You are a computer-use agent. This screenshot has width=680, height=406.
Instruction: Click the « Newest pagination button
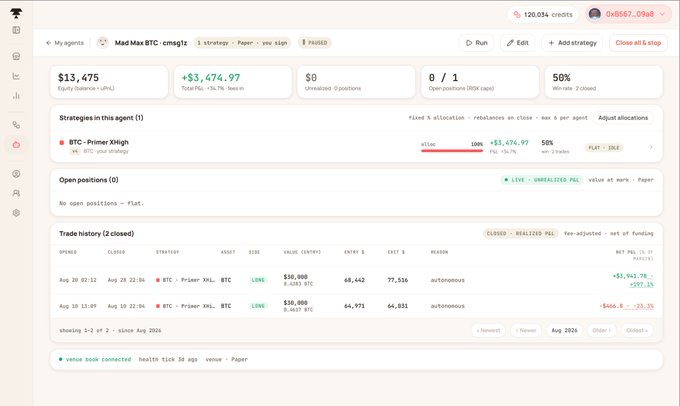click(x=488, y=331)
